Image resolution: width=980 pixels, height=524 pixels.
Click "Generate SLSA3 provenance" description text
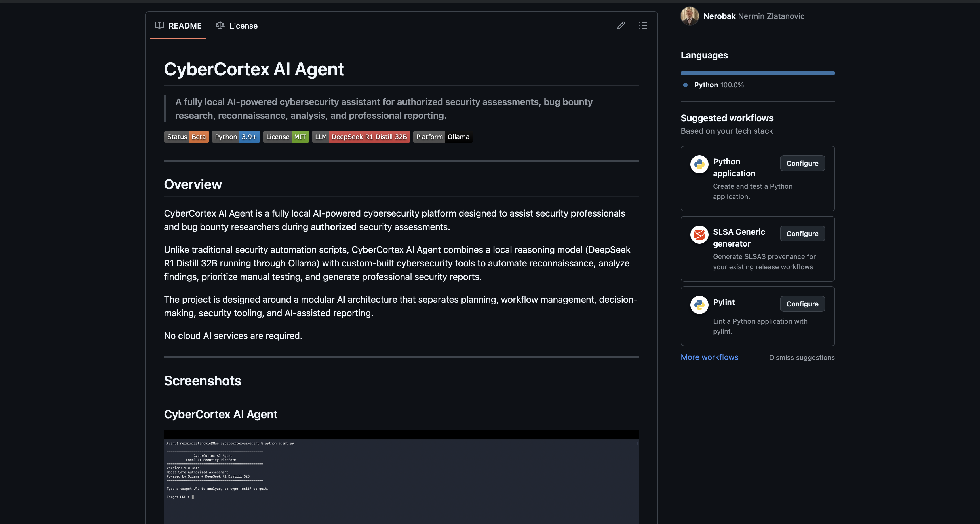point(764,262)
